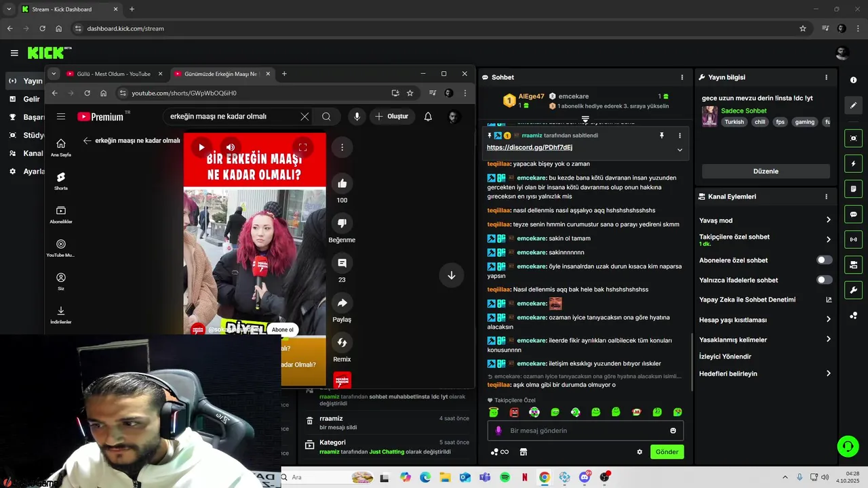Click the broadcast signal icon in right sidebar
The height and width of the screenshot is (488, 868).
click(853, 239)
